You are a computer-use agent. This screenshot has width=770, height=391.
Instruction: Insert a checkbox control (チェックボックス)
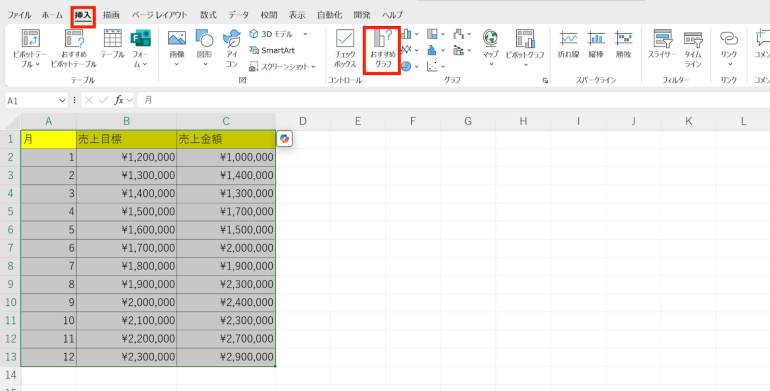[345, 48]
